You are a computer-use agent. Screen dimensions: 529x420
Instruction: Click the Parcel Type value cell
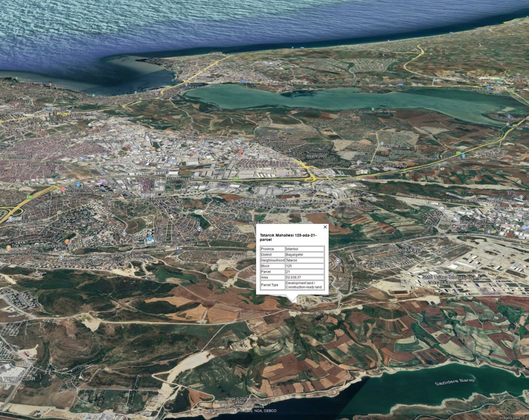(304, 285)
